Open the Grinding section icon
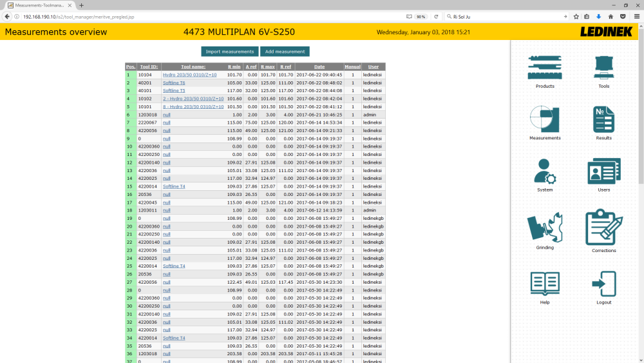The width and height of the screenshot is (644, 363). [x=545, y=227]
